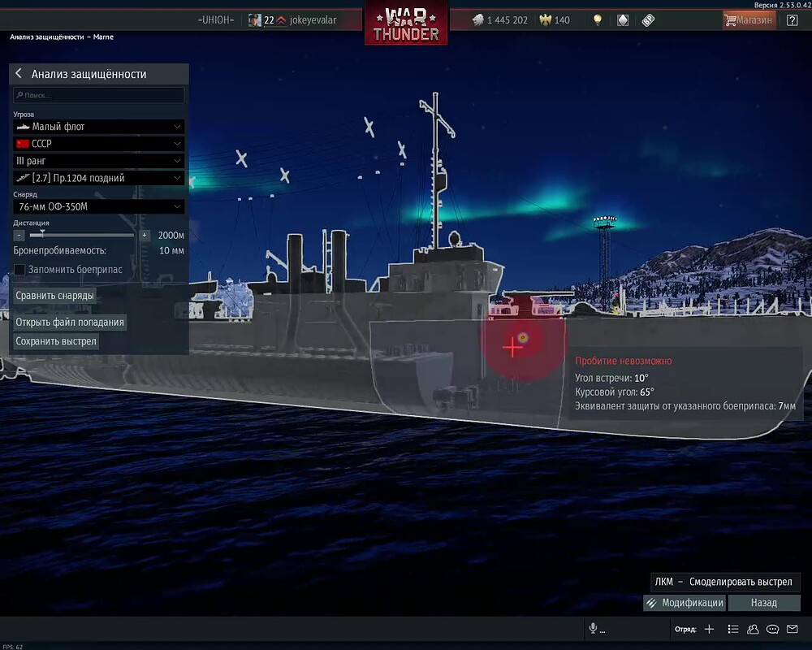Click the squad invite plus icon next to Отряд

point(710,629)
